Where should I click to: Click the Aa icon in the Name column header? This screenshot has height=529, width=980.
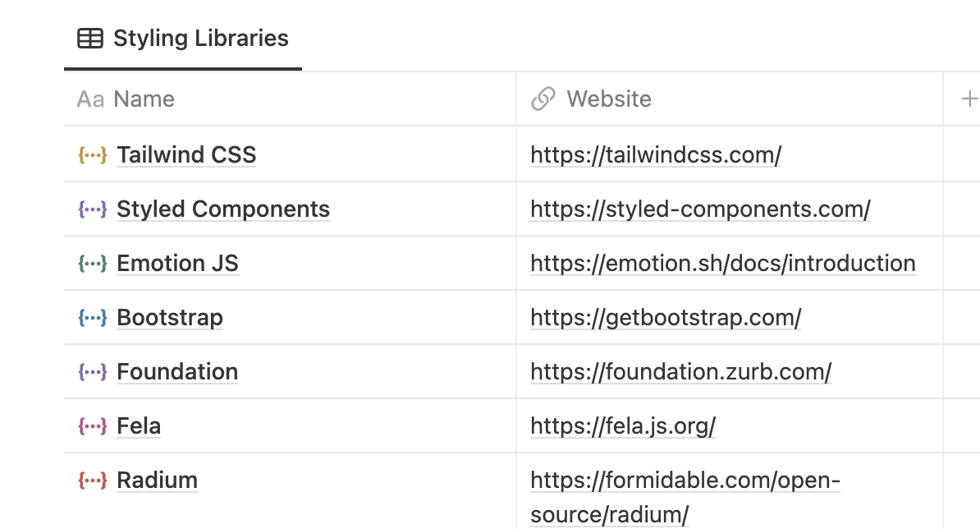[89, 99]
